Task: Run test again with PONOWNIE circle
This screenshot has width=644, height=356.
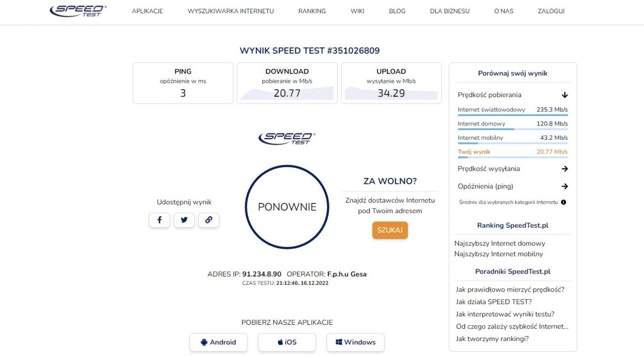Action: pos(287,207)
